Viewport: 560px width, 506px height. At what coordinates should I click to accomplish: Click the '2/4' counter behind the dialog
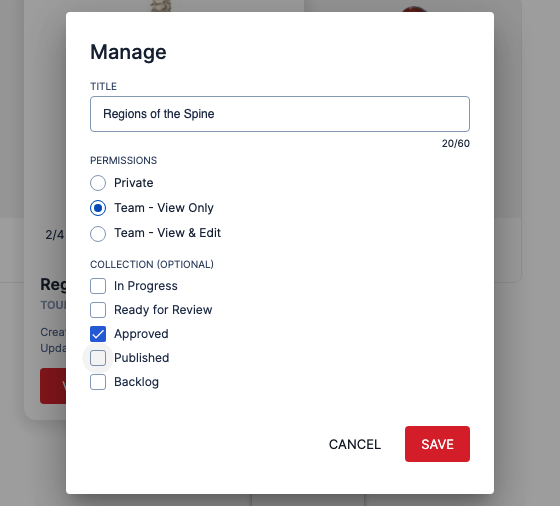[x=55, y=235]
